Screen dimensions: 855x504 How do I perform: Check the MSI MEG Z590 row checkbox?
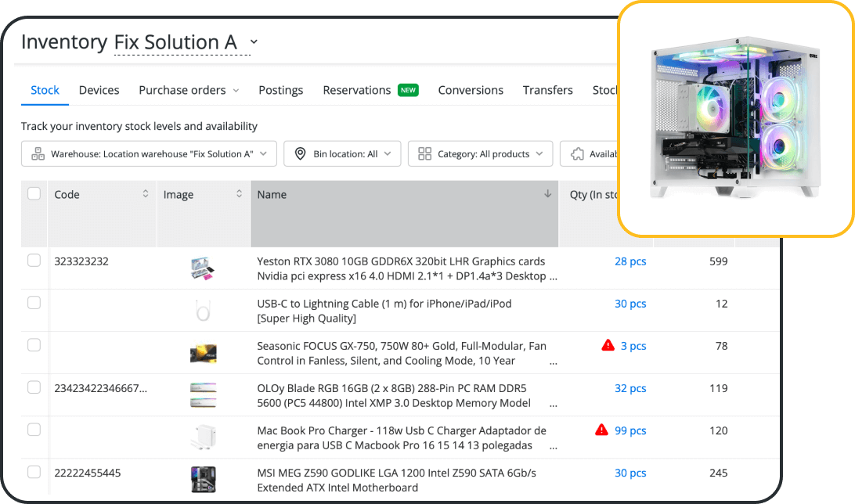[34, 473]
